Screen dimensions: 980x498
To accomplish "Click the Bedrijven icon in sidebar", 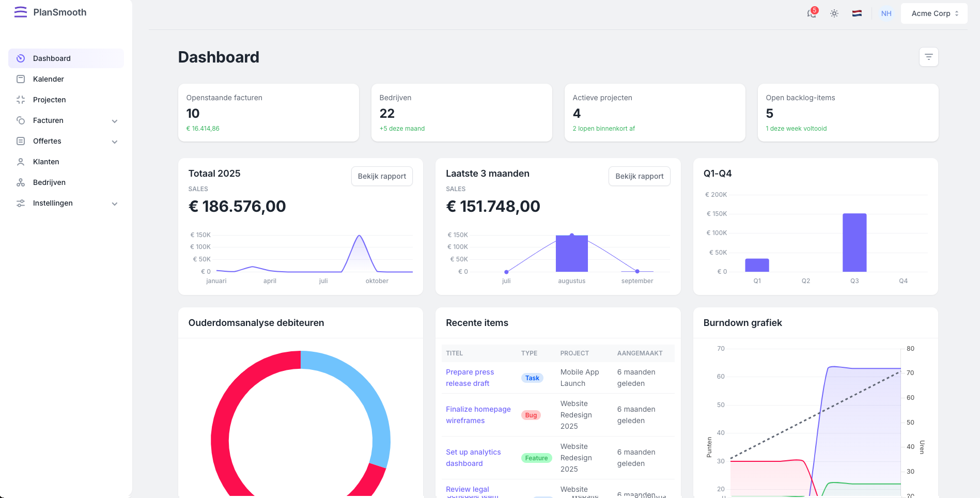I will click(21, 182).
